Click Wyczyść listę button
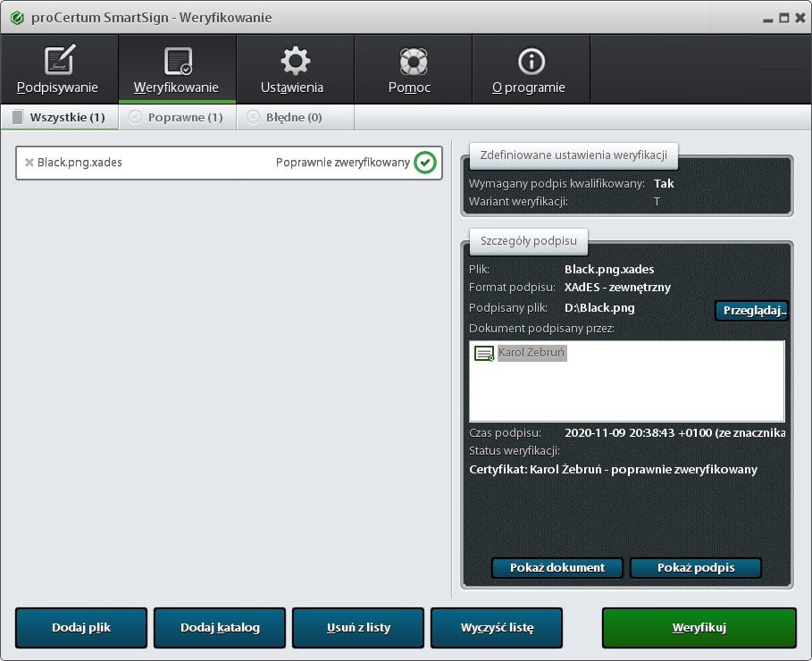812x661 pixels. [497, 628]
